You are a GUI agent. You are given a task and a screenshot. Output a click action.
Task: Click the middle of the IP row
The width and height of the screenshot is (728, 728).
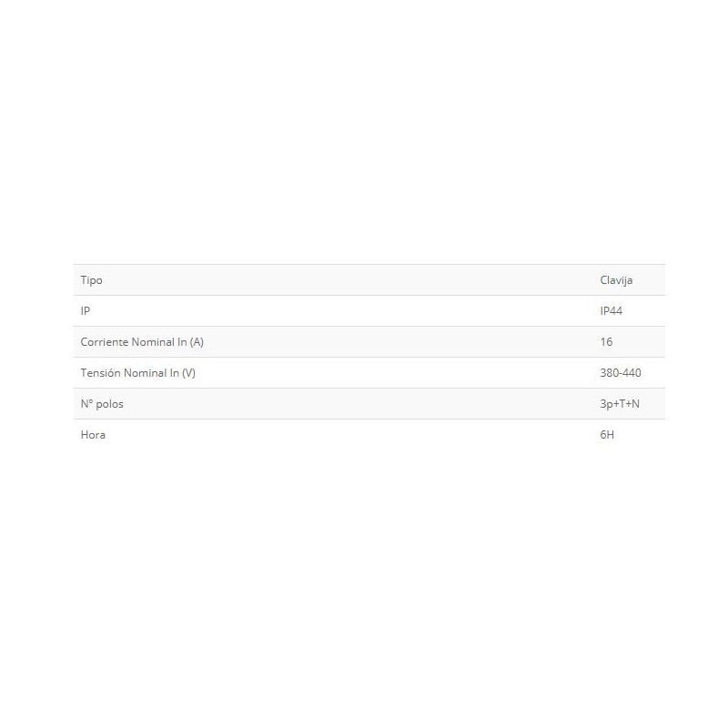369,311
